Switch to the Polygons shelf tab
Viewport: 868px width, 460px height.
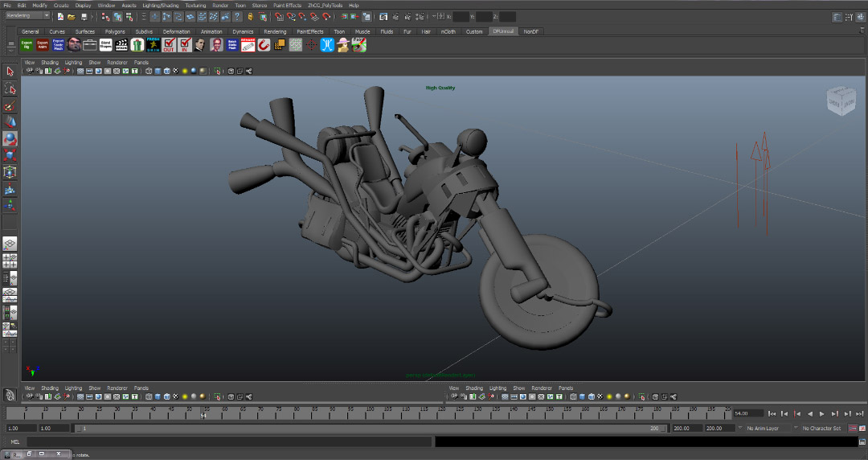[x=115, y=32]
